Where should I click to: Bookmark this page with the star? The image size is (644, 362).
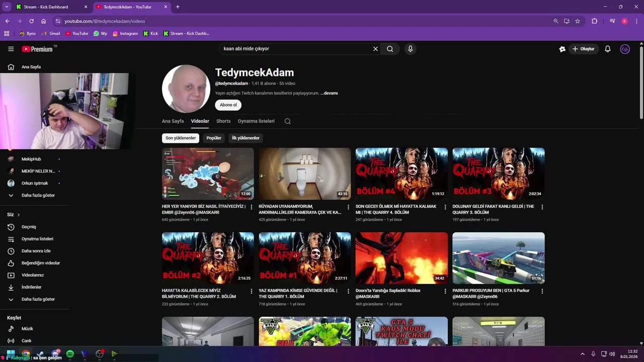578,21
